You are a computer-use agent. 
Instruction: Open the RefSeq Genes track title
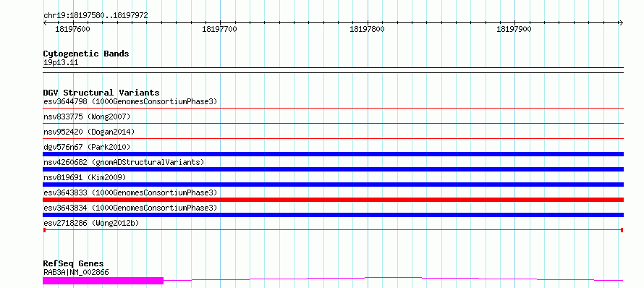pyautogui.click(x=74, y=264)
